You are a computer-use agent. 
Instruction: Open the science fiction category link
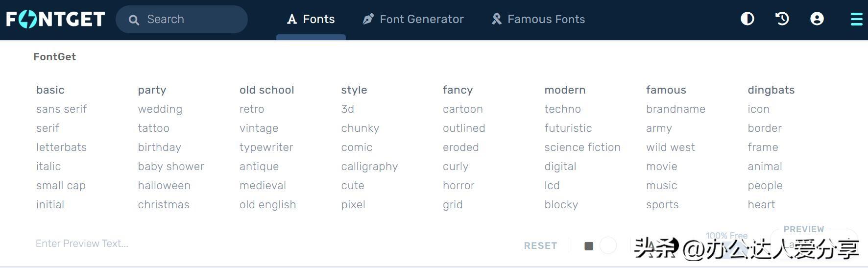coord(582,147)
